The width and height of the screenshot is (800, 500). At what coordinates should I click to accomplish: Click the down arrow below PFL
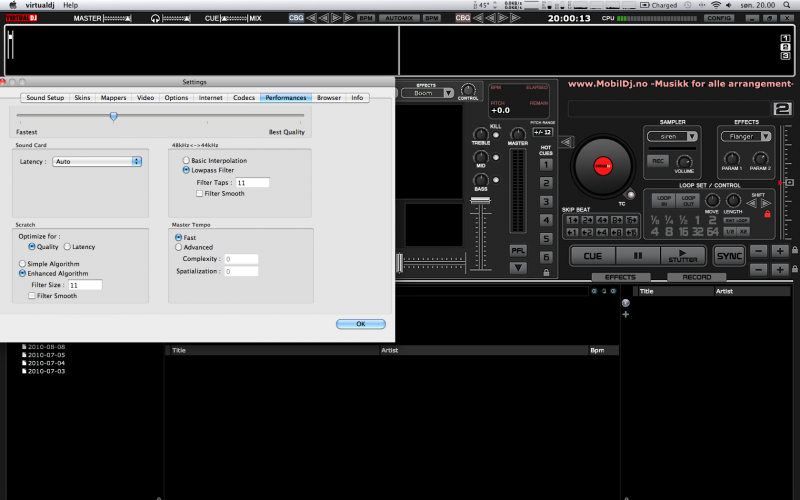pos(518,267)
